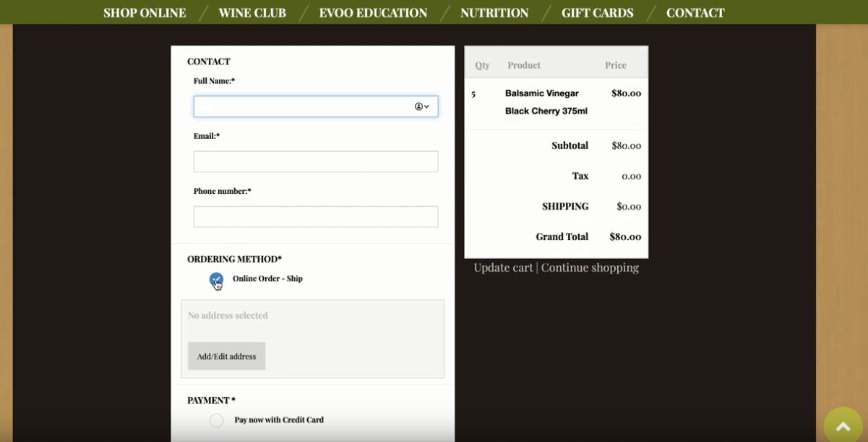Click the Add/Edit address button

[x=226, y=356]
